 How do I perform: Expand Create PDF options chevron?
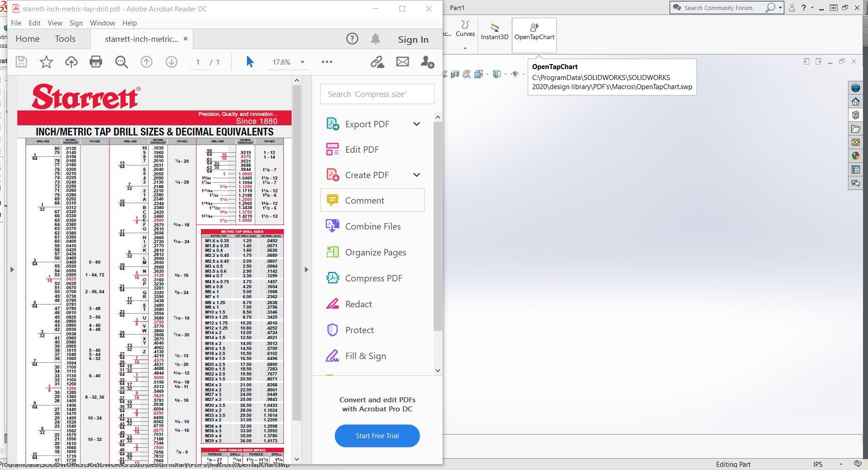pos(417,175)
